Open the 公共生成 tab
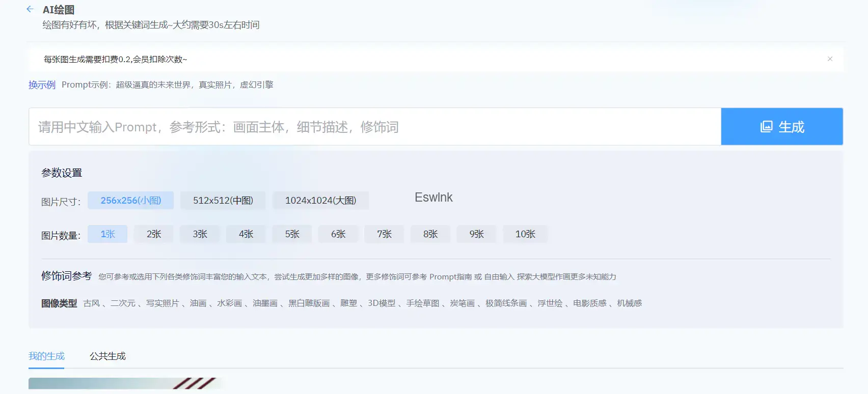This screenshot has height=394, width=868. 107,356
